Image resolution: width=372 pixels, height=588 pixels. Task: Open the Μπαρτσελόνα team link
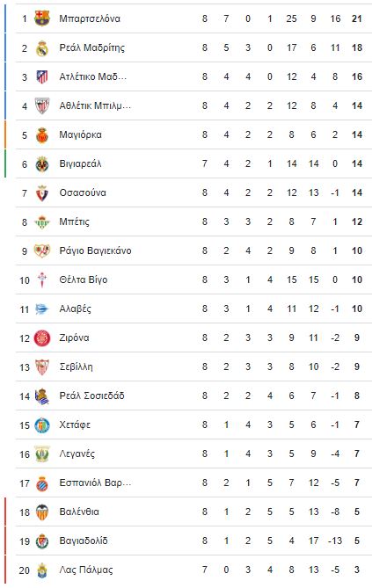(90, 18)
